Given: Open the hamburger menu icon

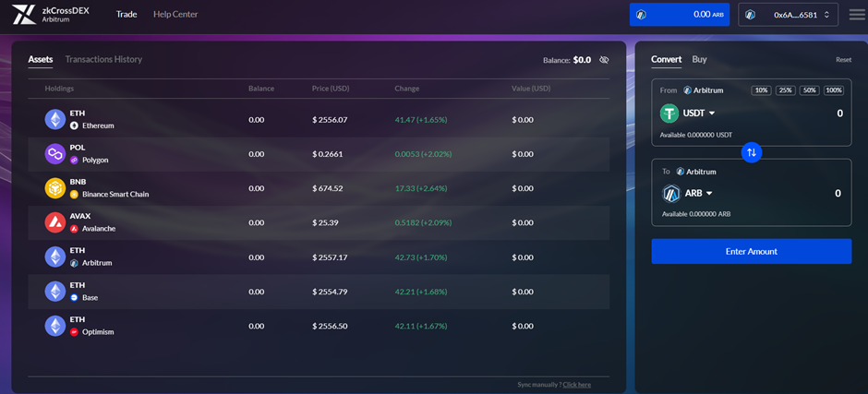Looking at the screenshot, I should (x=857, y=15).
